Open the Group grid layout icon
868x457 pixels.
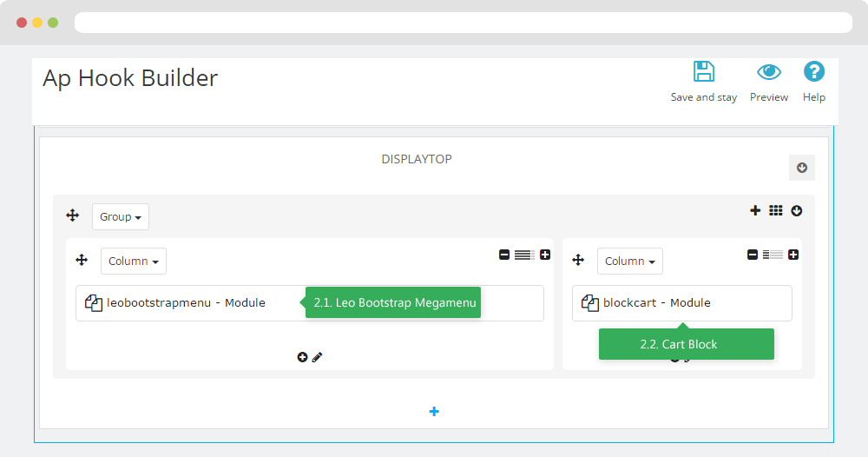coord(775,210)
